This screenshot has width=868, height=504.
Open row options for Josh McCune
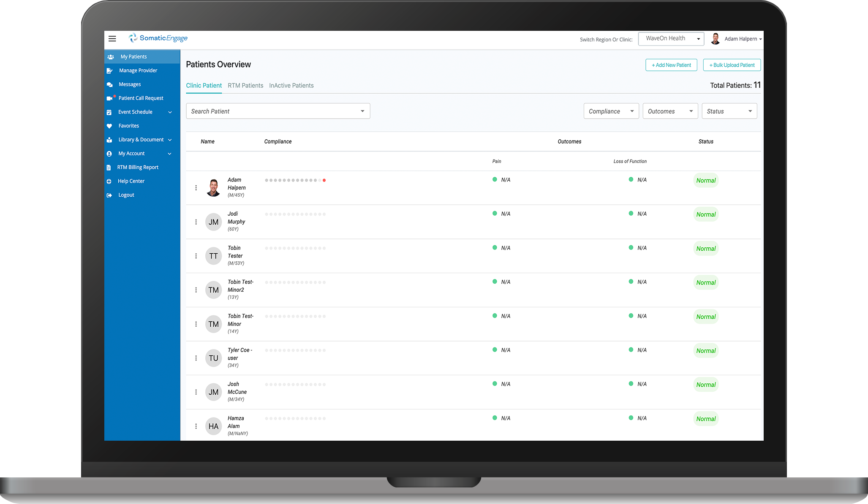tap(196, 392)
